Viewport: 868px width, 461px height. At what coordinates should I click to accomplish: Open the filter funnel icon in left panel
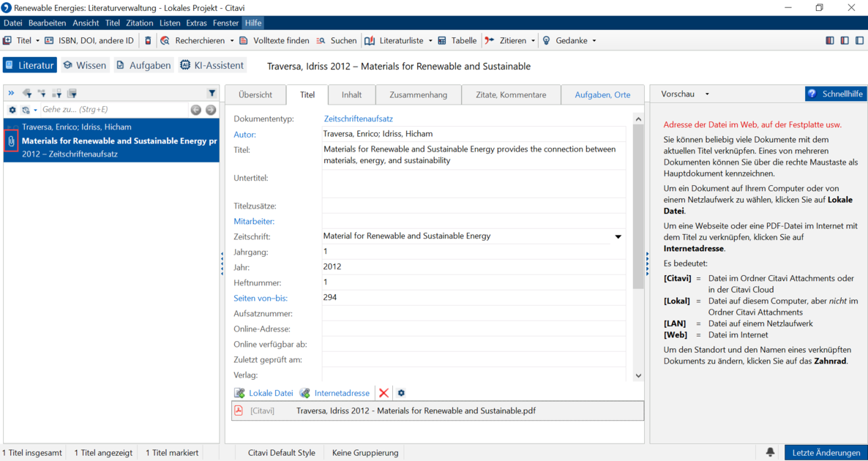(x=212, y=93)
